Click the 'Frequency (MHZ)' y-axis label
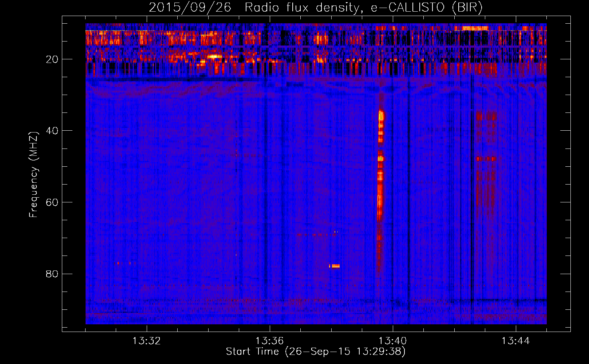Viewport: 589px width, 364px height. [x=33, y=175]
